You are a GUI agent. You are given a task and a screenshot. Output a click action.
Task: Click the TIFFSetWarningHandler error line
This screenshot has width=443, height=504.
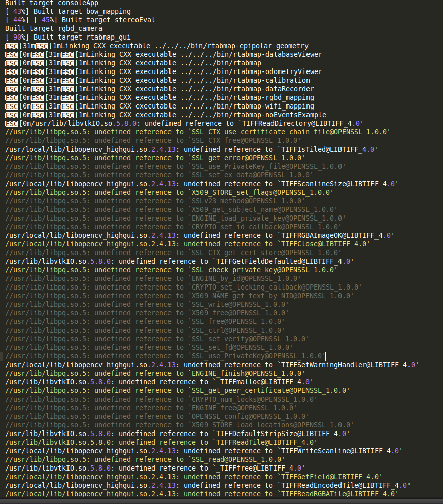tap(212, 365)
